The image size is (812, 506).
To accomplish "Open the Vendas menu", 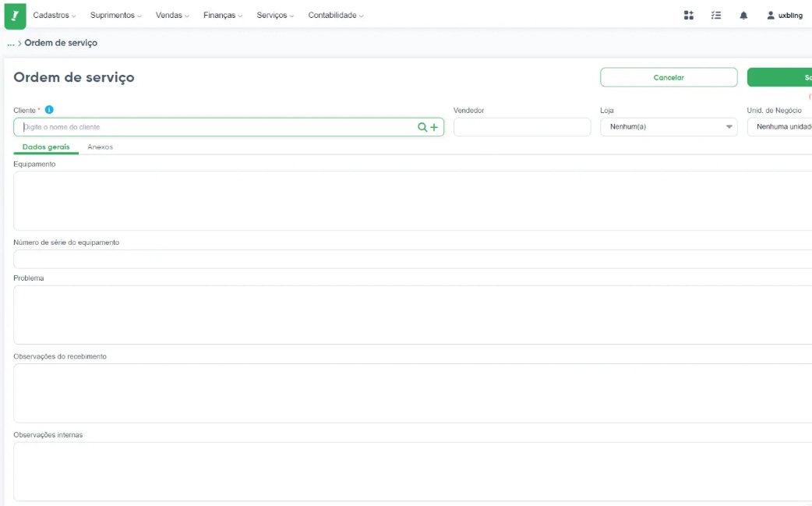I will 172,16.
